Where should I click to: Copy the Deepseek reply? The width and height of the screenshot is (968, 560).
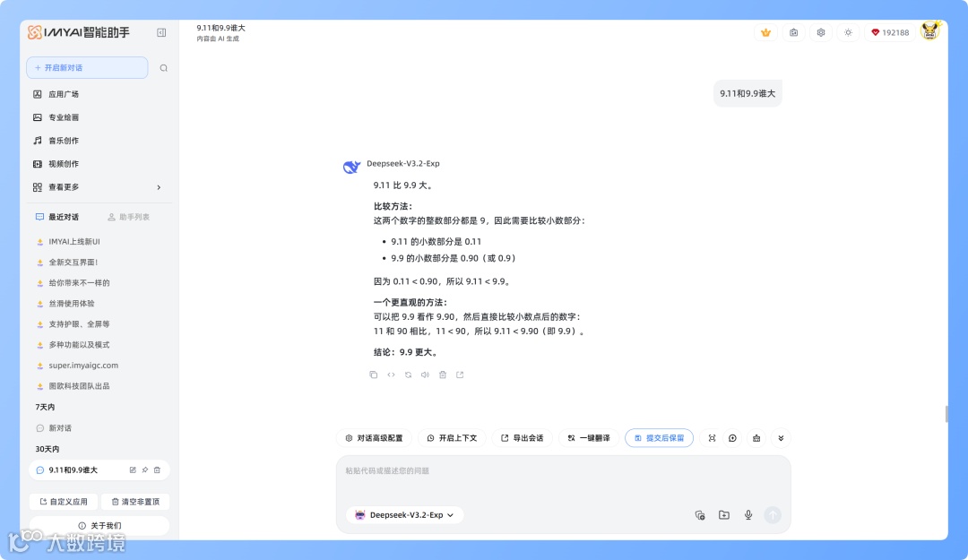pyautogui.click(x=374, y=375)
